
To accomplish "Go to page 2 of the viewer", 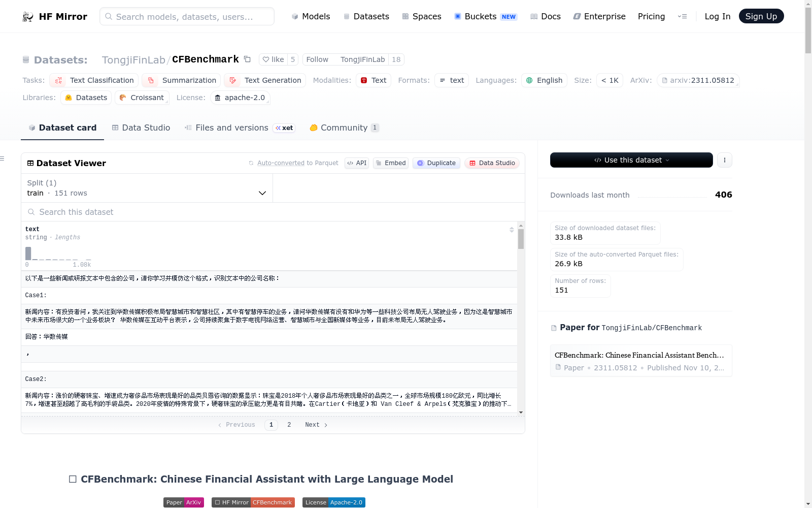I will click(x=289, y=425).
